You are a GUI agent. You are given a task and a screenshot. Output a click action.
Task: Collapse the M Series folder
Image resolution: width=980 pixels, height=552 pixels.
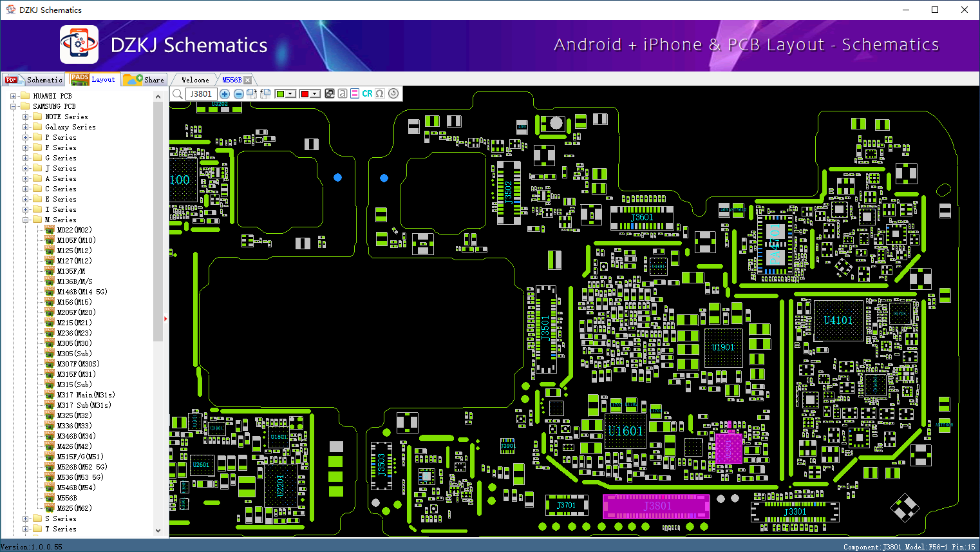26,220
